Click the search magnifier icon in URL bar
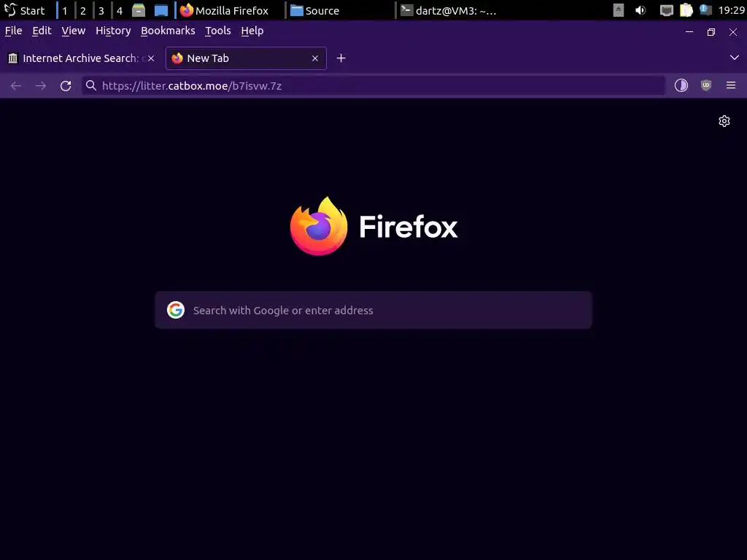Viewport: 747px width, 560px height. (x=91, y=85)
